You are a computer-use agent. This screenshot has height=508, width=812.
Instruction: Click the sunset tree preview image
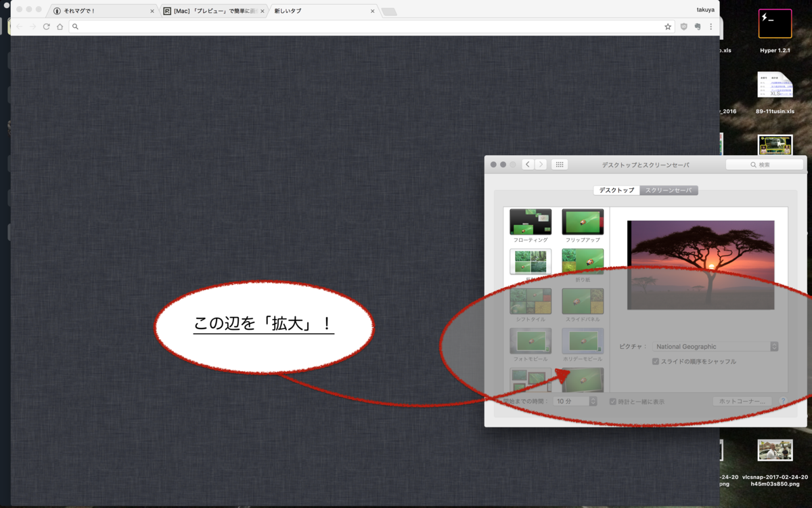click(x=700, y=265)
